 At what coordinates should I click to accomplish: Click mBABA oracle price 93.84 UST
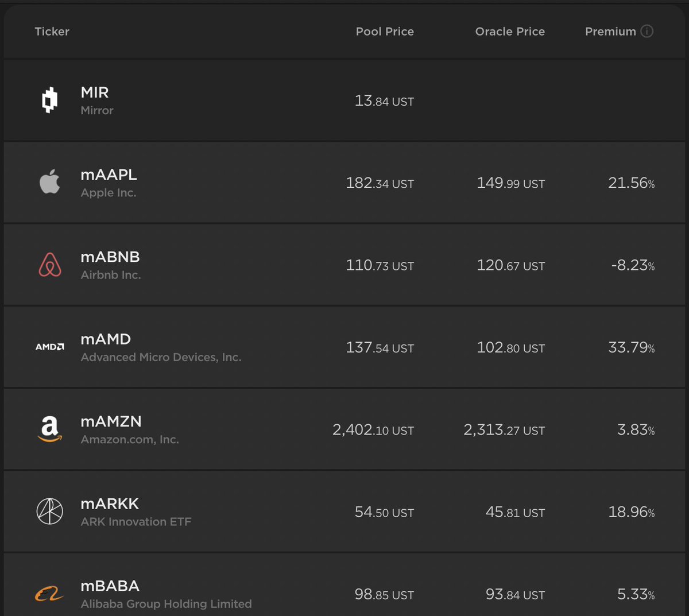[x=515, y=594]
